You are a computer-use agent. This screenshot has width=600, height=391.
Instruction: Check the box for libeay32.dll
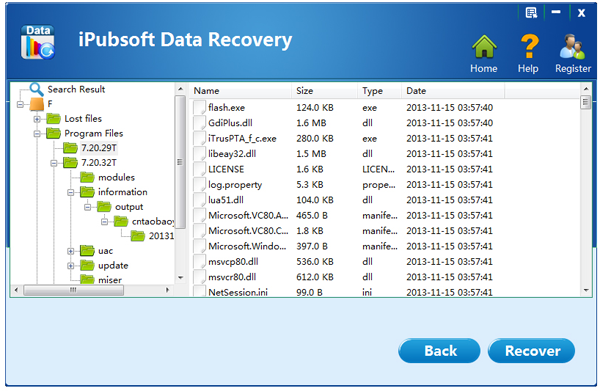pos(200,154)
